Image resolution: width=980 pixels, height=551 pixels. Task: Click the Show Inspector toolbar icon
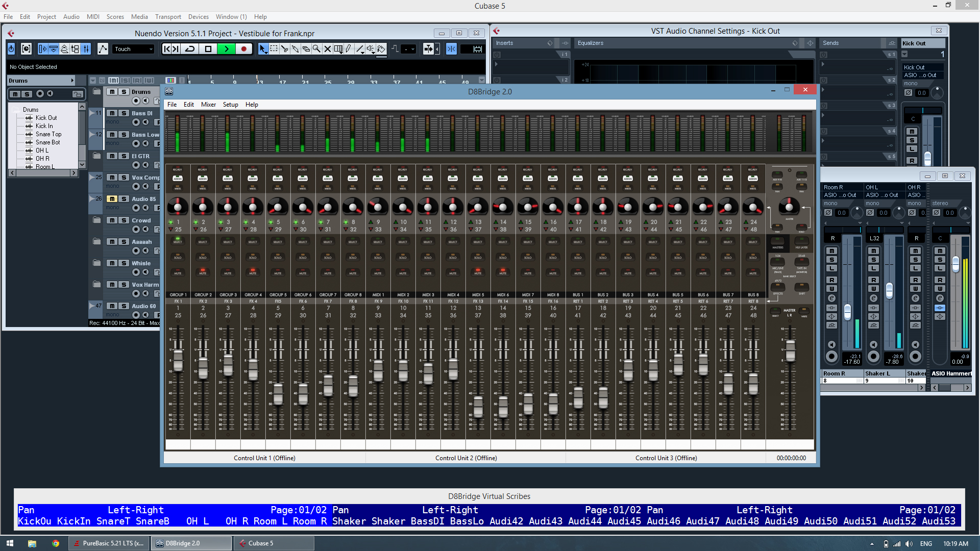(x=43, y=49)
